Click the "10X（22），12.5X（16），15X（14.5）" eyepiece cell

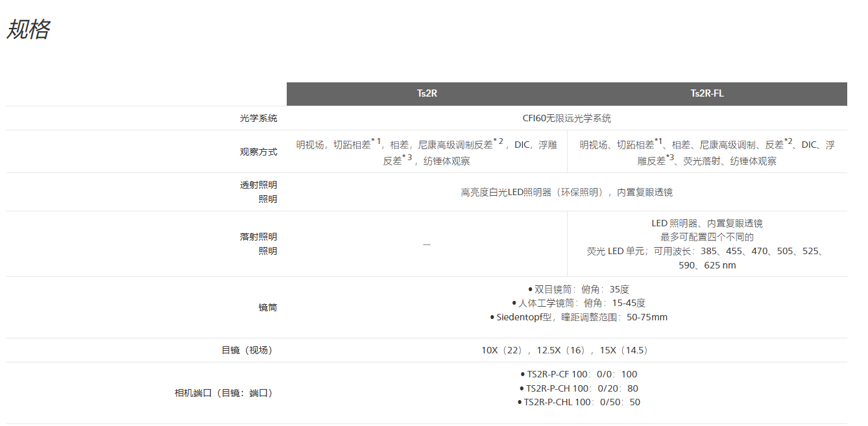point(567,350)
